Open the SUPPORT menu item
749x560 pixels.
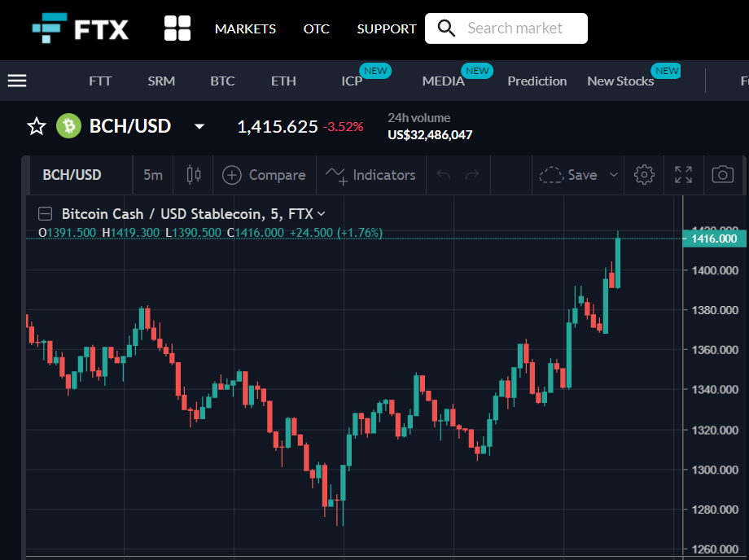[387, 28]
